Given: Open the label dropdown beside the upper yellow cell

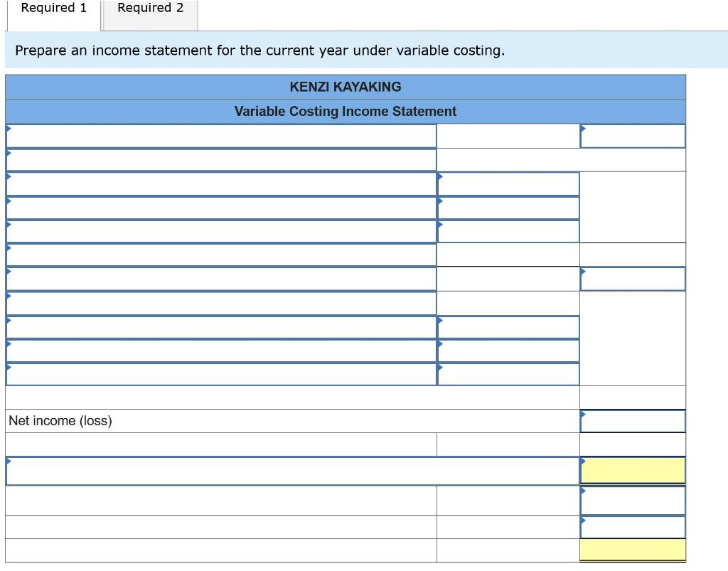Looking at the screenshot, I should [292, 471].
